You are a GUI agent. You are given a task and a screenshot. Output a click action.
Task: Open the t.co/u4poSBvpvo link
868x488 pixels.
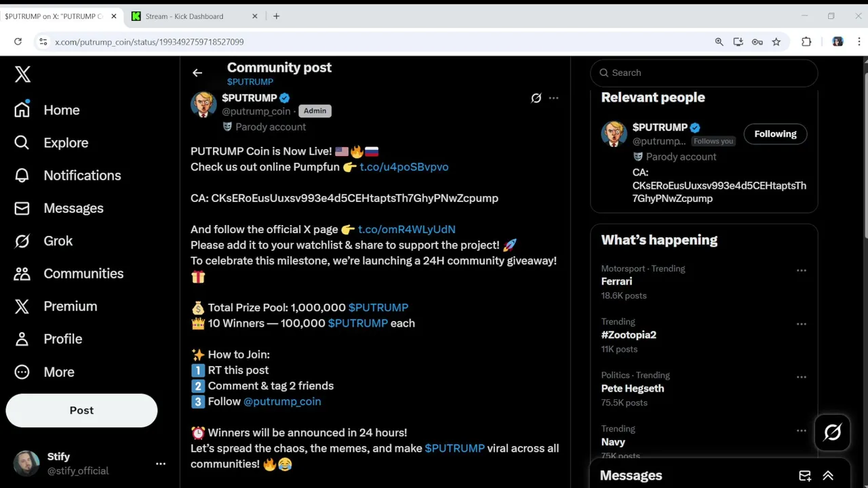(x=403, y=167)
